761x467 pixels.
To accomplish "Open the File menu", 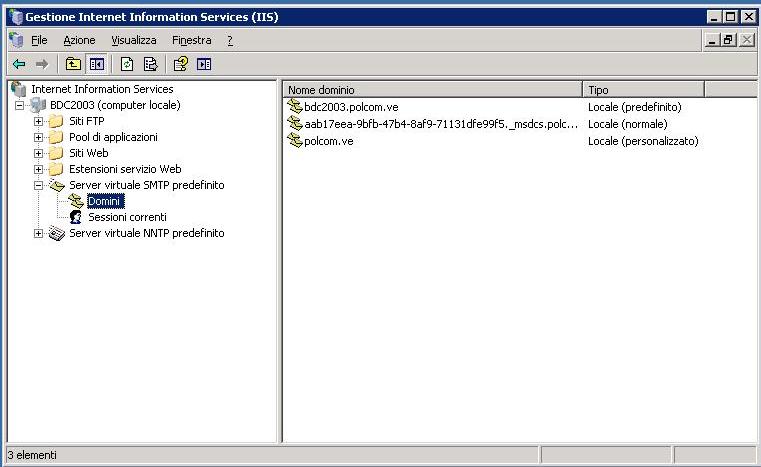I will (x=39, y=40).
